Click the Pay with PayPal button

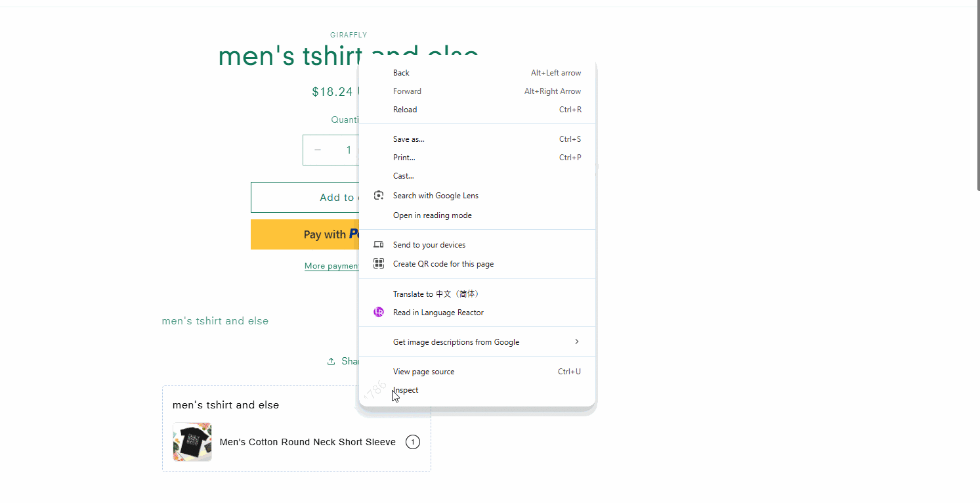(305, 234)
